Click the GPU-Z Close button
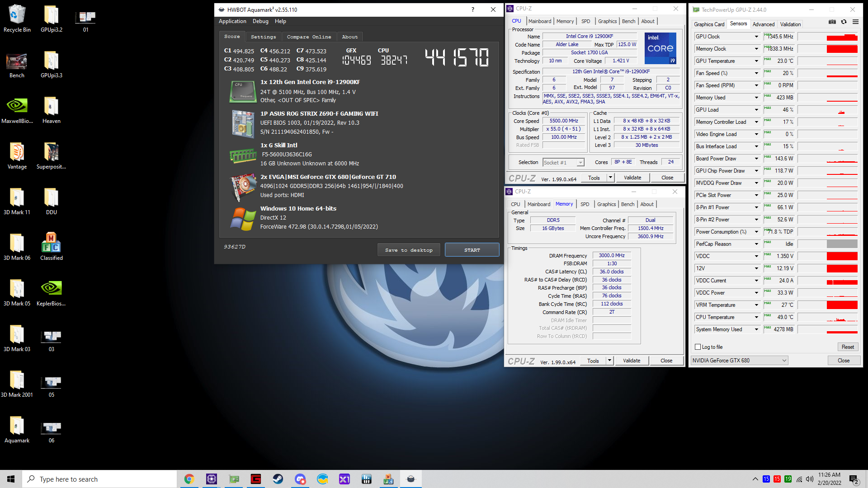Image resolution: width=868 pixels, height=488 pixels. tap(844, 361)
